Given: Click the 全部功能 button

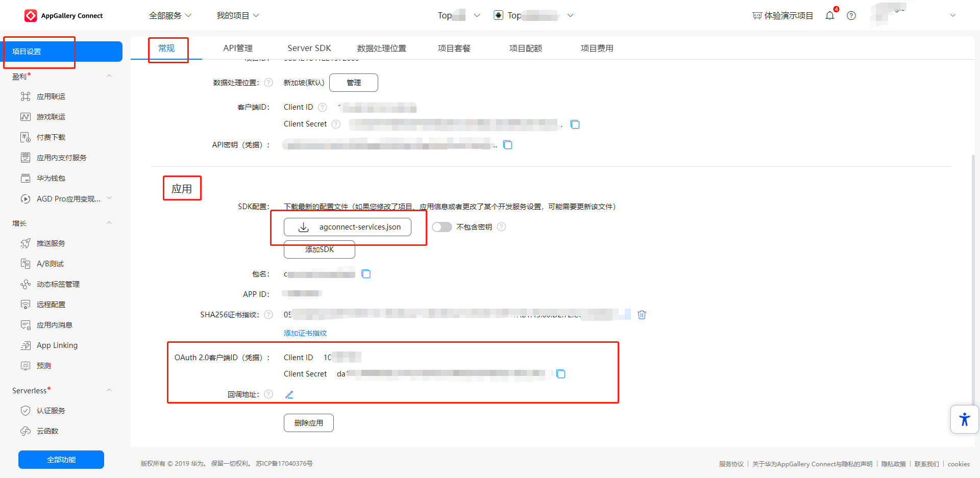Looking at the screenshot, I should 61,460.
